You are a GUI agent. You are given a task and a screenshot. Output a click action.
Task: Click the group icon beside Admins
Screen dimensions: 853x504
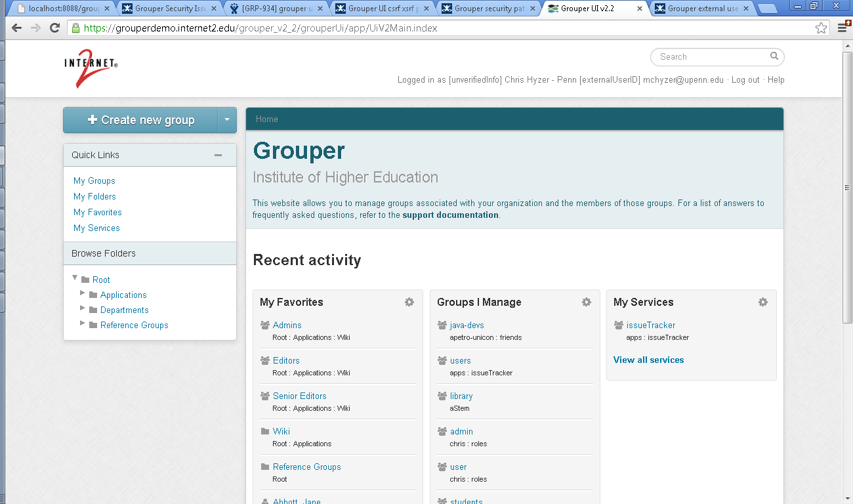coord(265,325)
